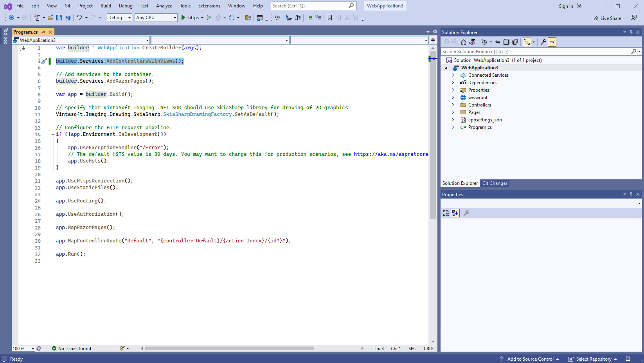Switch to the Git Changes tab
The width and height of the screenshot is (644, 363).
coord(495,183)
